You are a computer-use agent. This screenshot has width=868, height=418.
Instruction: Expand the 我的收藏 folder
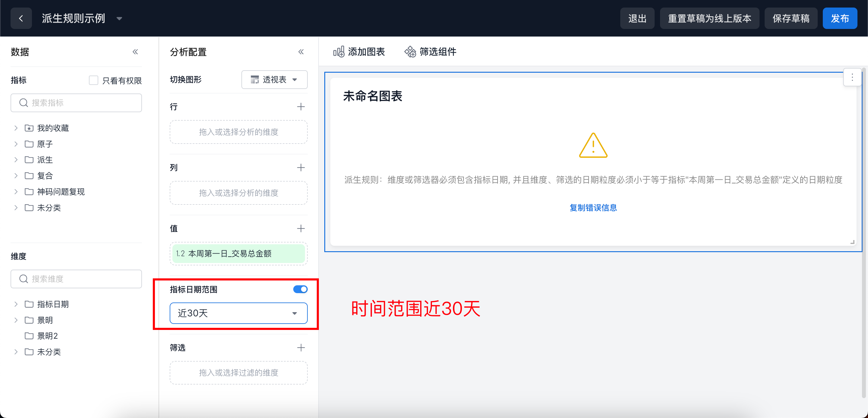click(x=16, y=128)
